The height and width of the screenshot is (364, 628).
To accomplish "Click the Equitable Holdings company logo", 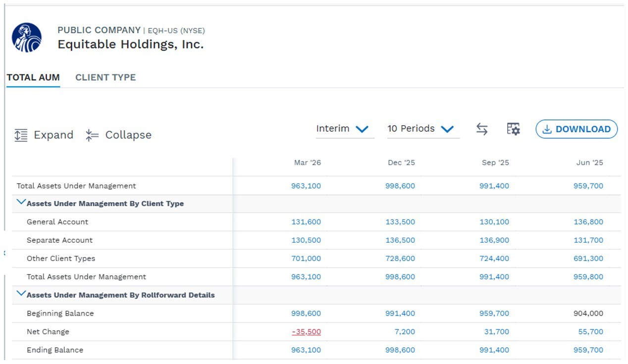I will (27, 38).
